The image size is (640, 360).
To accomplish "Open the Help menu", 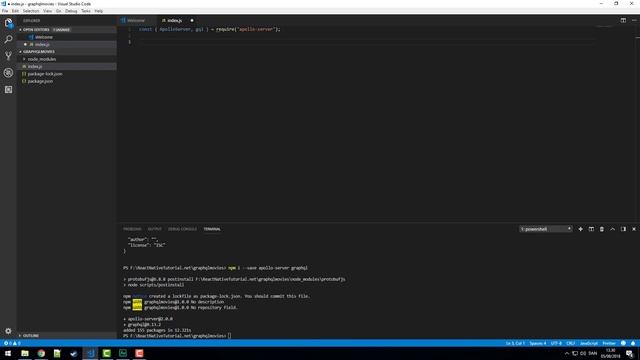I will pos(99,11).
